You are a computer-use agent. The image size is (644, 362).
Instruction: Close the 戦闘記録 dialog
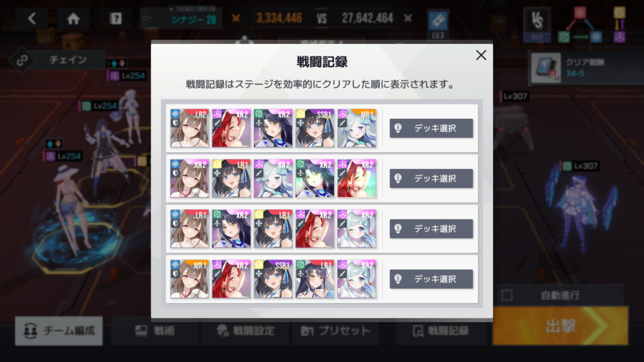[481, 55]
